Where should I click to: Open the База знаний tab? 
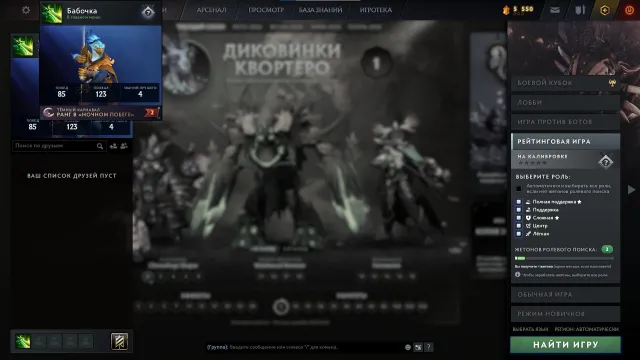click(320, 10)
